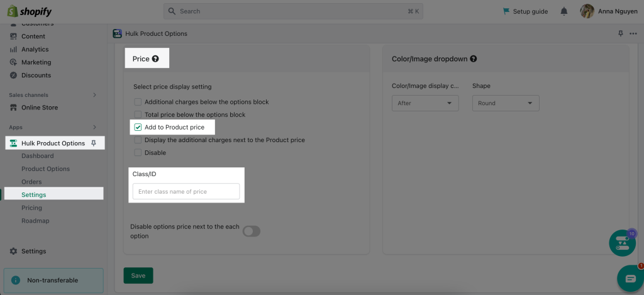Expand the Apps chevron
Viewport: 644px width, 295px height.
(94, 127)
